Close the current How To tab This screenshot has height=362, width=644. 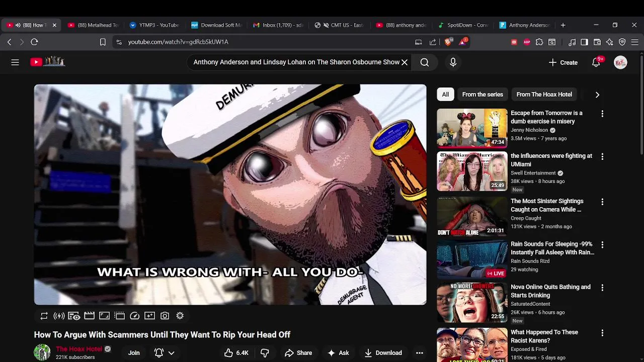(54, 25)
